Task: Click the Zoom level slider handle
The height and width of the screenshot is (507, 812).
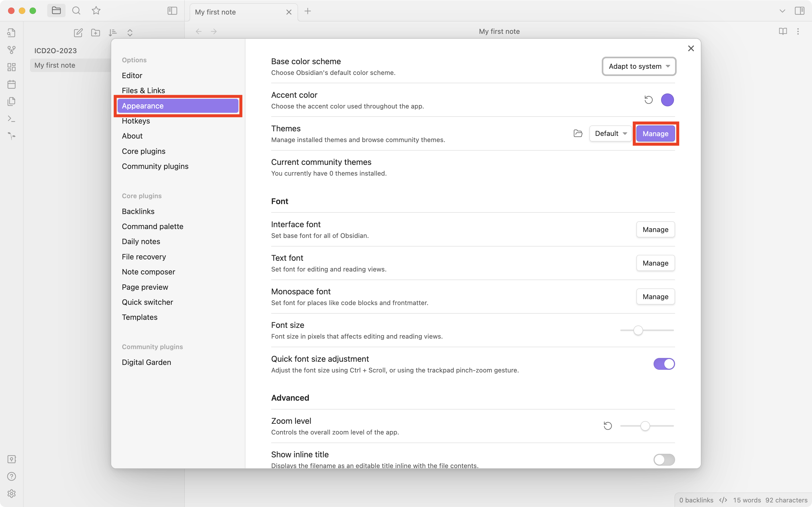Action: [645, 426]
